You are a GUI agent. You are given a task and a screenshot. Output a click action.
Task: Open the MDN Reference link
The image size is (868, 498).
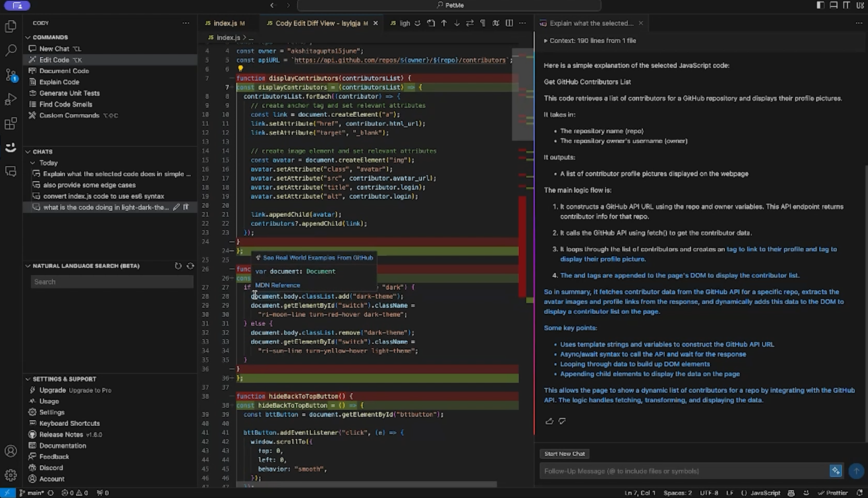coord(277,285)
